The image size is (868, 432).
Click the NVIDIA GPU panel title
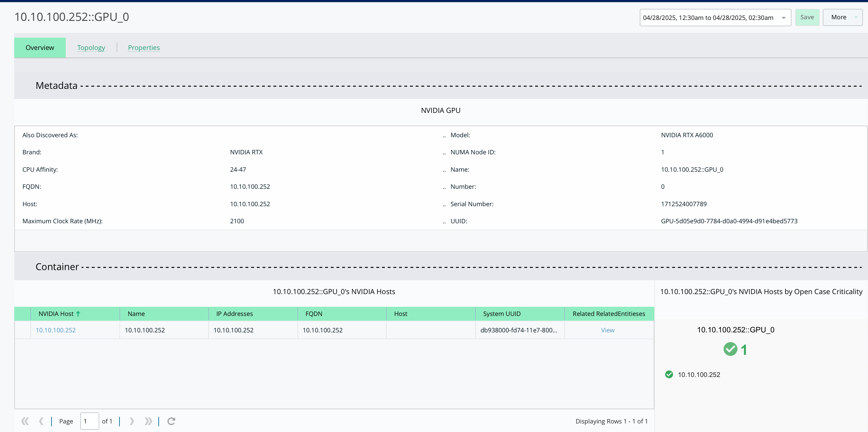441,110
